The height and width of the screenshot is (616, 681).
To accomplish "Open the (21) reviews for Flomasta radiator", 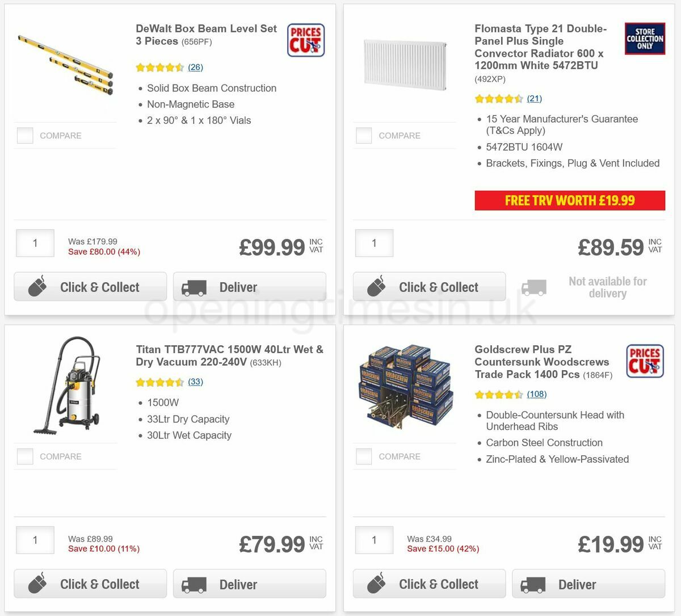I will pos(534,98).
